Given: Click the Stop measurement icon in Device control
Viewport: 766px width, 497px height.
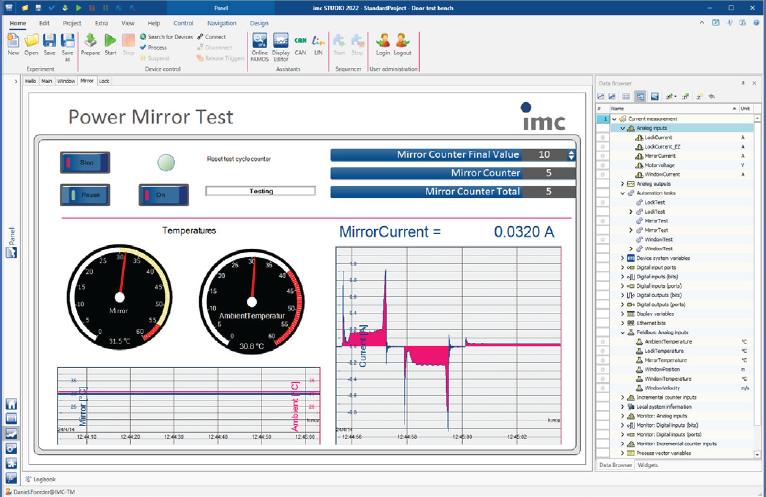Looking at the screenshot, I should [x=128, y=42].
